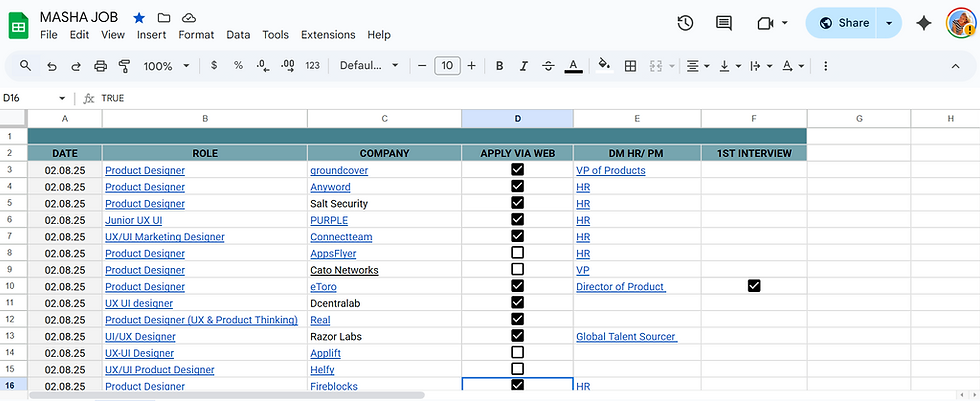Select column C header
Viewport: 980px width, 401px height.
pos(384,119)
